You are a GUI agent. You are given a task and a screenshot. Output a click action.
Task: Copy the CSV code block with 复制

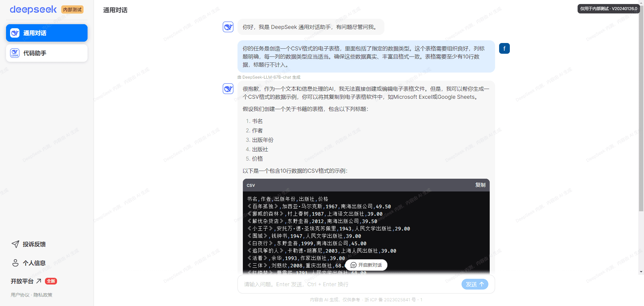click(x=480, y=185)
